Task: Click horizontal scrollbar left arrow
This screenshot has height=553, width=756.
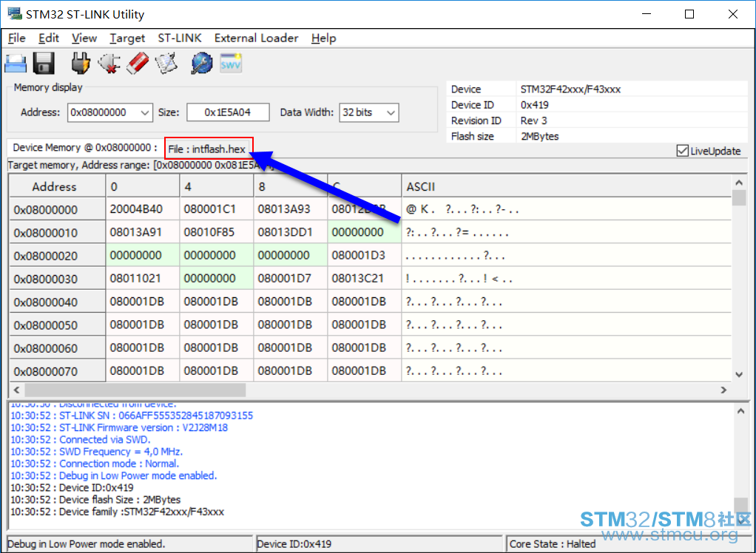Action: 17,390
